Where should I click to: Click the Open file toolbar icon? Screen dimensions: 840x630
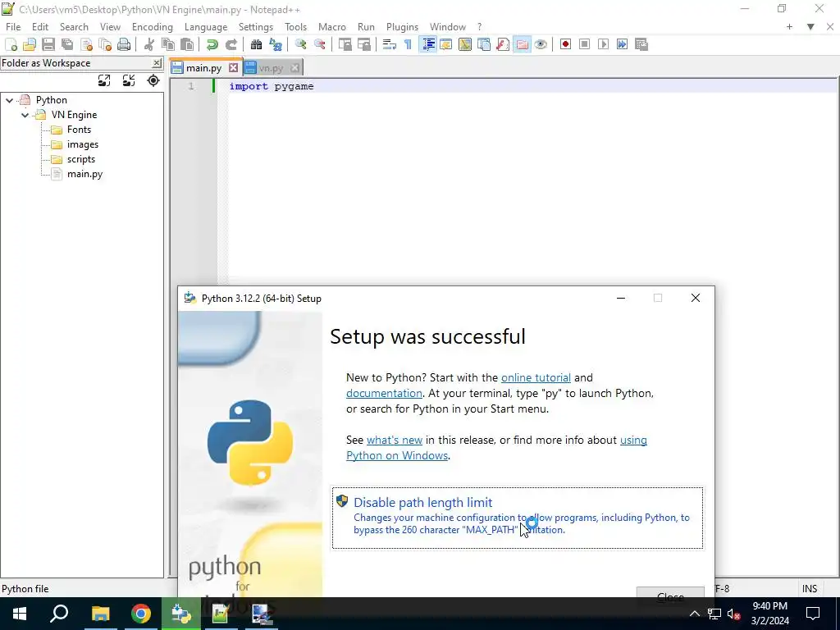click(30, 44)
